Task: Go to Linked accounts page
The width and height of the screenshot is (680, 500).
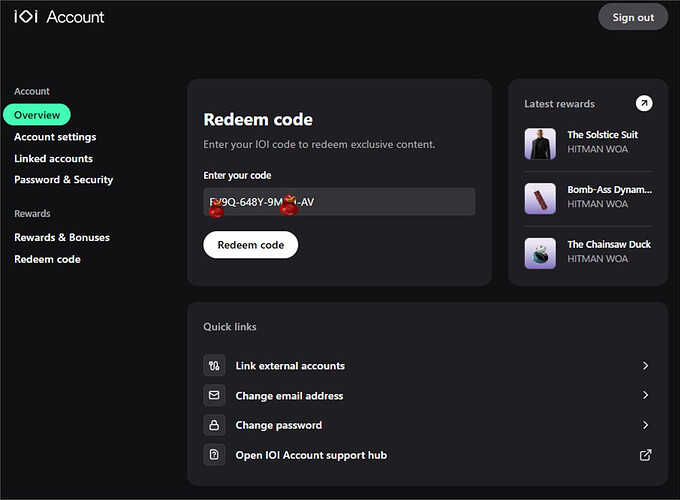Action: tap(53, 159)
